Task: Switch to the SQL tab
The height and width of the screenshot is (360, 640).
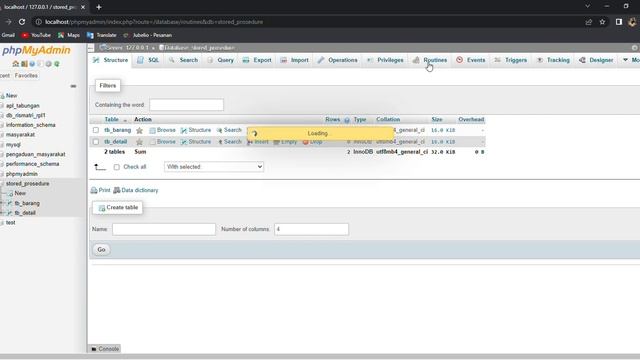Action: pyautogui.click(x=148, y=60)
